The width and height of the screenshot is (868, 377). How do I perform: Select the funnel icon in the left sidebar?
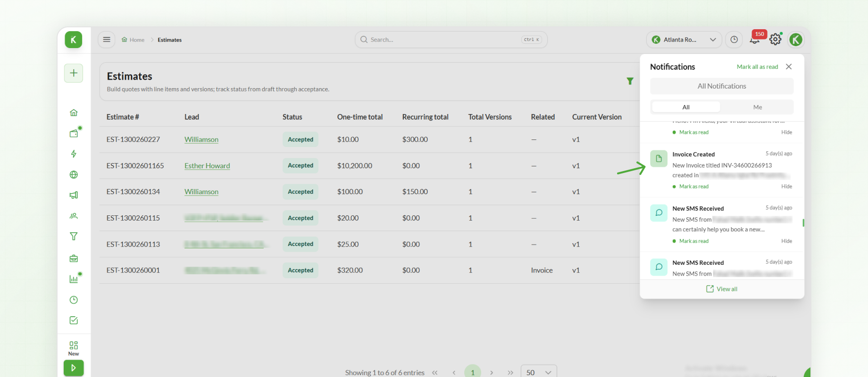(x=74, y=237)
